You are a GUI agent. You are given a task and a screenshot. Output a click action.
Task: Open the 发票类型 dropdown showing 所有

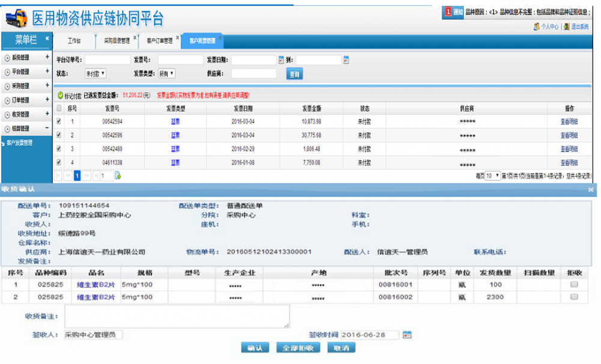[x=166, y=73]
